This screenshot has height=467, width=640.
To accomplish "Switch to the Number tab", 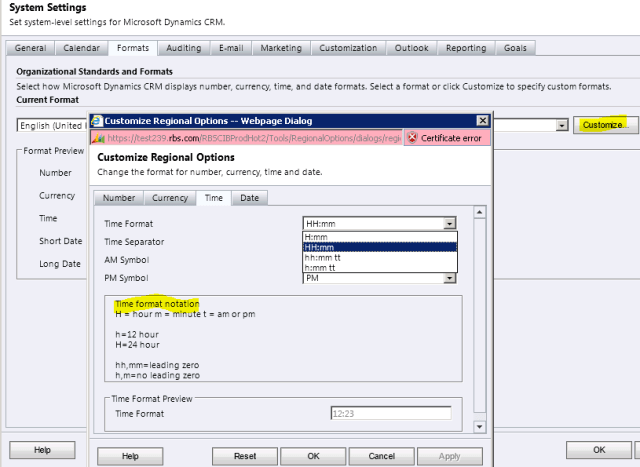I will pos(119,198).
